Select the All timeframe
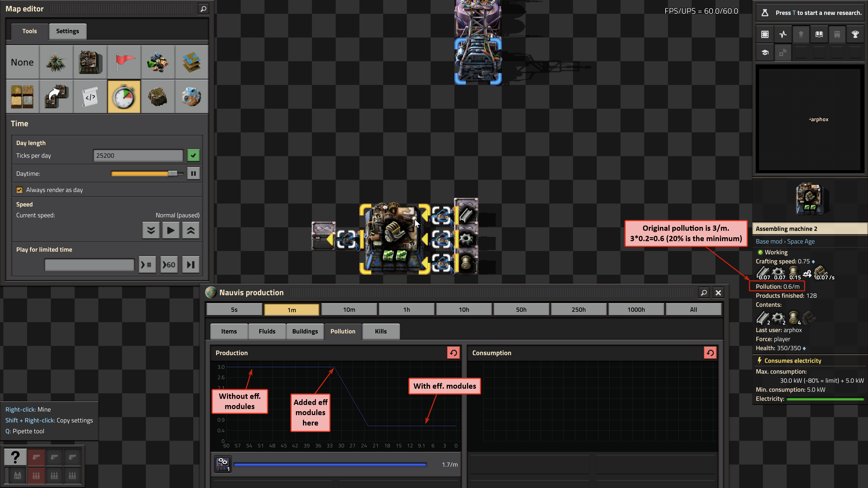Screen dimensions: 868x488 [x=693, y=310]
